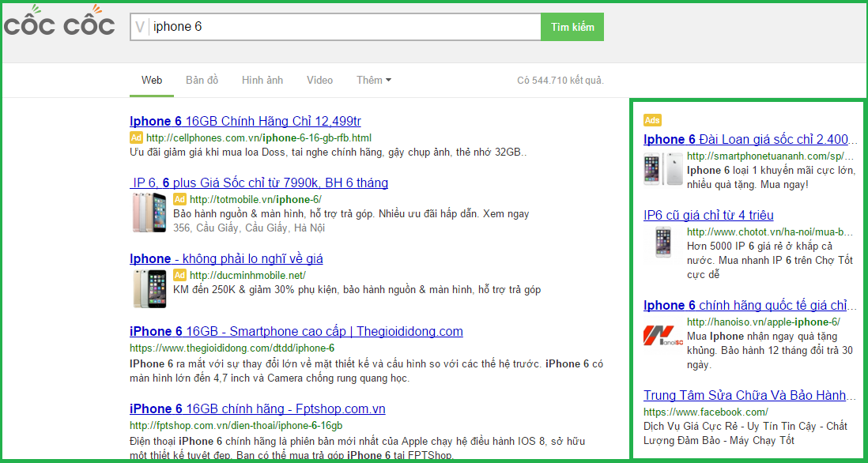Open Trung Tâm Sửa Chữa Và Bảo Hành link
The height and width of the screenshot is (463, 868).
749,395
